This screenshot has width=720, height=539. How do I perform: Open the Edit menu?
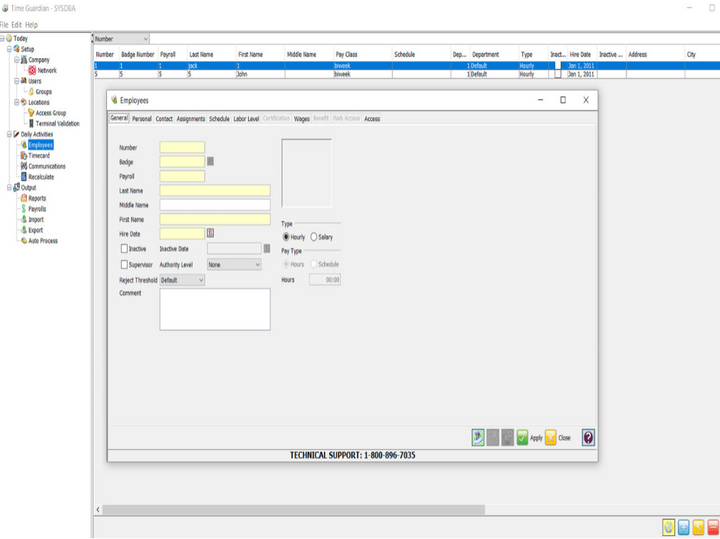coord(17,24)
